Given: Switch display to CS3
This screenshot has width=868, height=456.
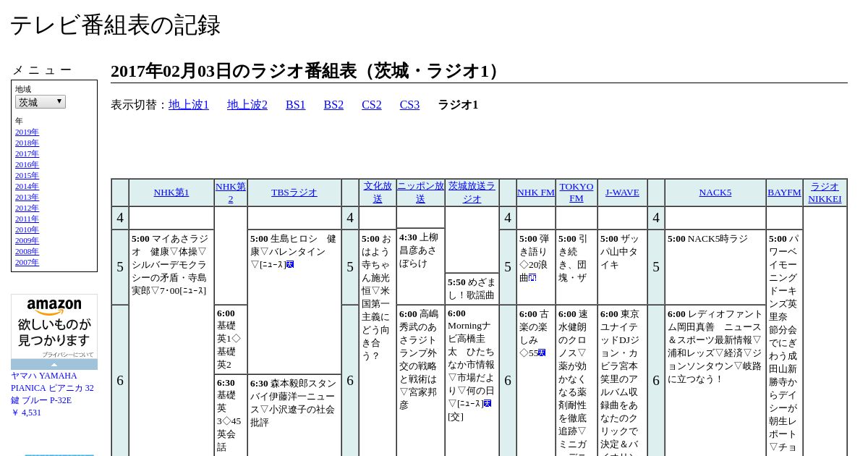Looking at the screenshot, I should point(409,105).
